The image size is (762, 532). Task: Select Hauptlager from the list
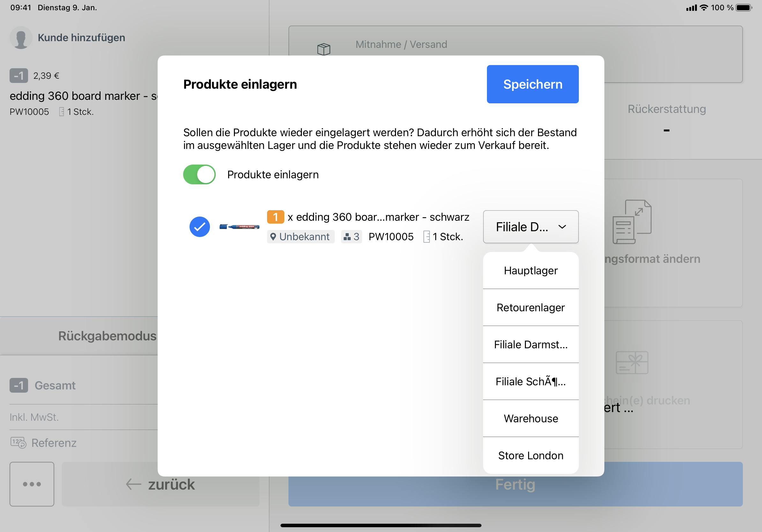(x=530, y=271)
